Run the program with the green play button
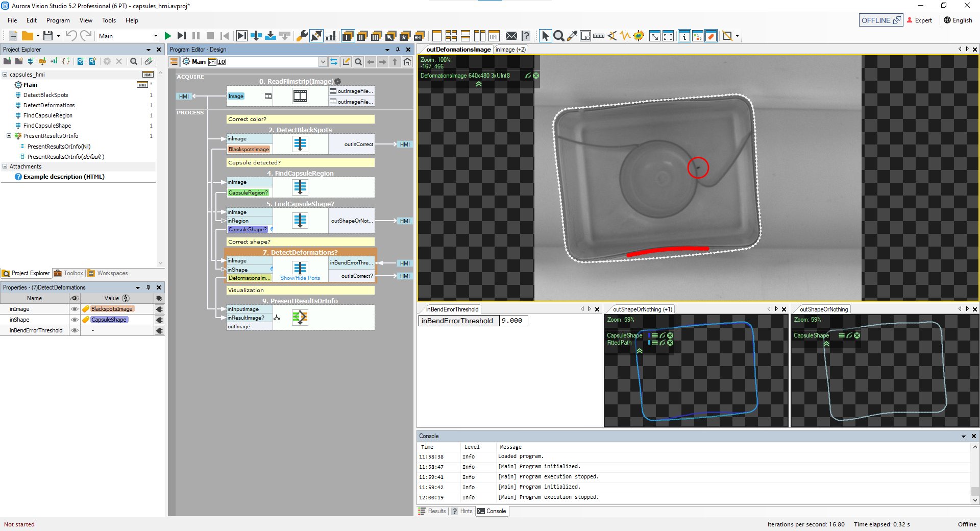Screen dimensions: 980x531 [x=168, y=36]
